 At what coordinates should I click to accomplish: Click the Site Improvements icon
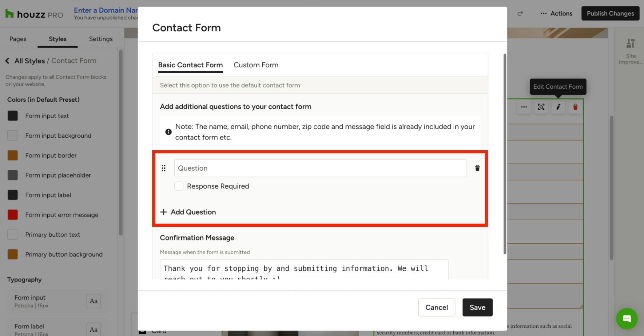coord(630,51)
